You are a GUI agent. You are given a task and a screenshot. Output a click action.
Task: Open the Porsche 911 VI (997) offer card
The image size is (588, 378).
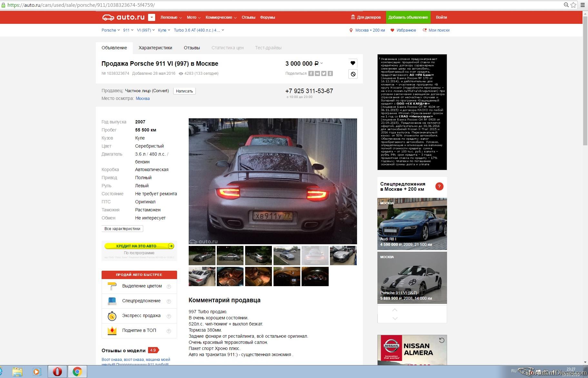tap(412, 278)
